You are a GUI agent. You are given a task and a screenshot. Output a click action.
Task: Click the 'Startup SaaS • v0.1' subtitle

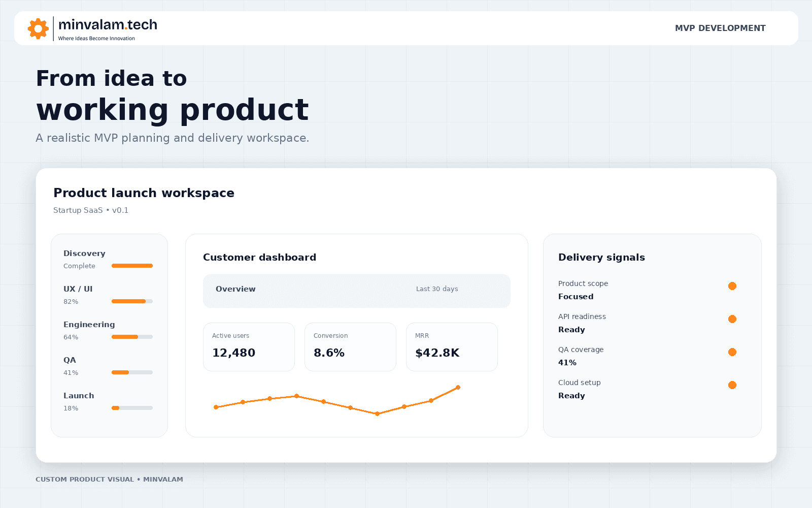pyautogui.click(x=91, y=210)
